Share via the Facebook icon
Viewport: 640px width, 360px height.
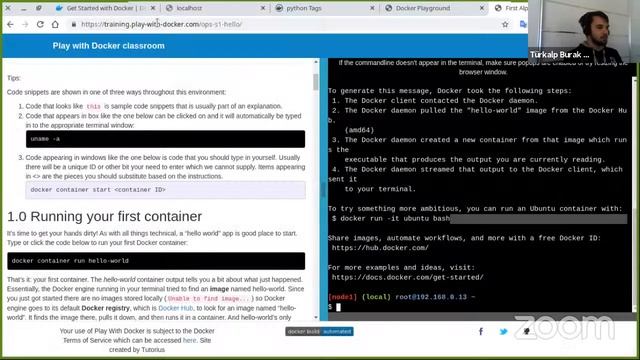tap(481, 331)
